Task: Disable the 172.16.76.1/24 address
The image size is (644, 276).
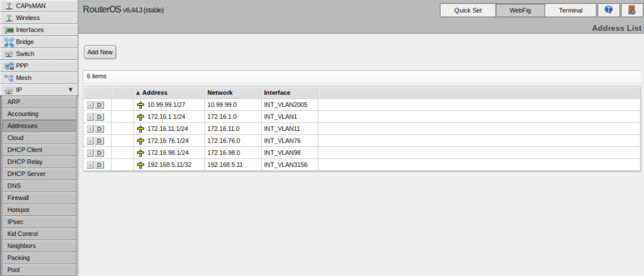Action: (99, 141)
